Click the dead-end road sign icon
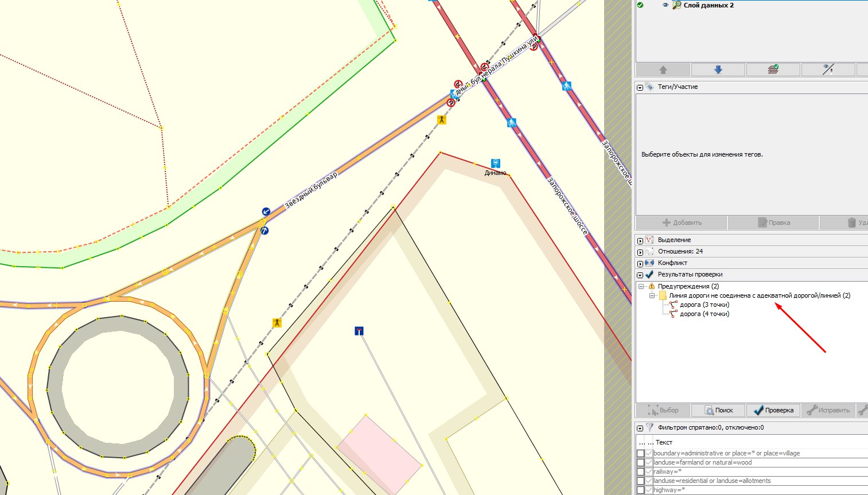The image size is (868, 495). pos(359,331)
